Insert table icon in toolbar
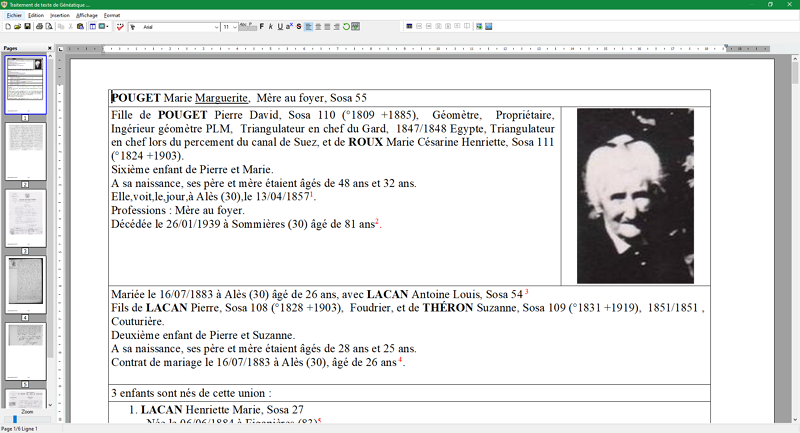 [93, 27]
